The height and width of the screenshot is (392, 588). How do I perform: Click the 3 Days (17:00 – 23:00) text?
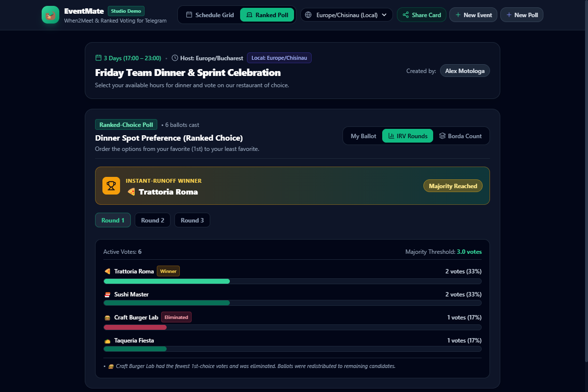[132, 58]
